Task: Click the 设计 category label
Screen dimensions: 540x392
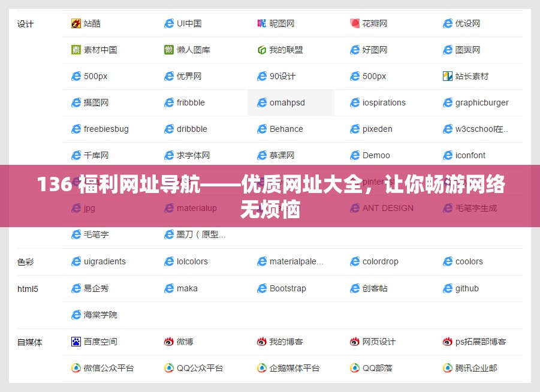Action: (x=26, y=24)
